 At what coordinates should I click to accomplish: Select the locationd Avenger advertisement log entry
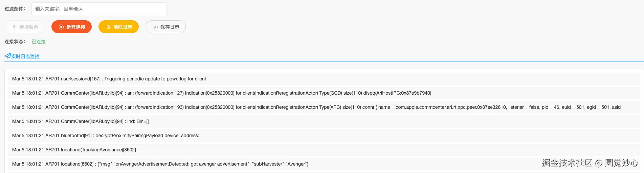click(160, 164)
